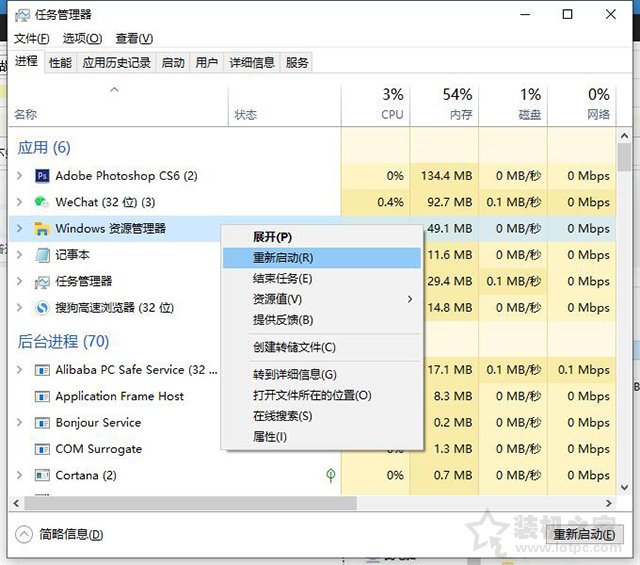Screen dimensions: 640x565
Task: Switch to the 性能 tab
Action: click(x=60, y=62)
